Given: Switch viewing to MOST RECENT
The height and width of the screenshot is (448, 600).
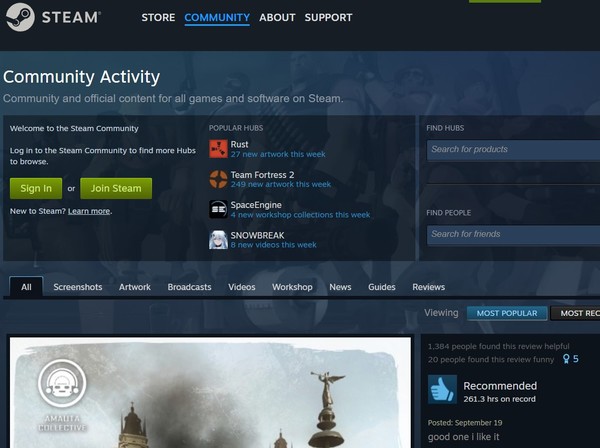Looking at the screenshot, I should (578, 313).
